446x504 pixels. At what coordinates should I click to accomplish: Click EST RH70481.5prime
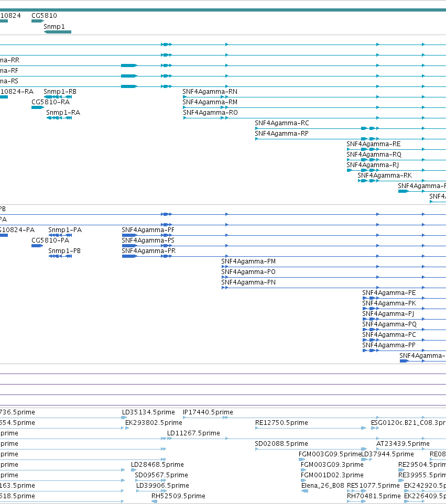(374, 496)
